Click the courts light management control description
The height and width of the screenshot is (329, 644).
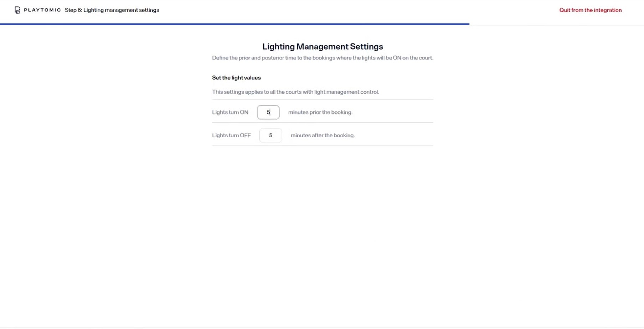295,92
